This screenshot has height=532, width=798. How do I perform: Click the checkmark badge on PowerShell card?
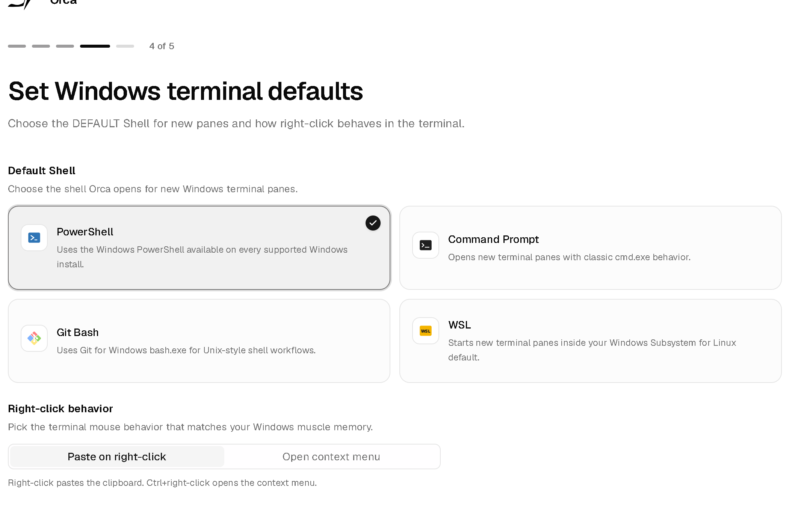point(373,223)
